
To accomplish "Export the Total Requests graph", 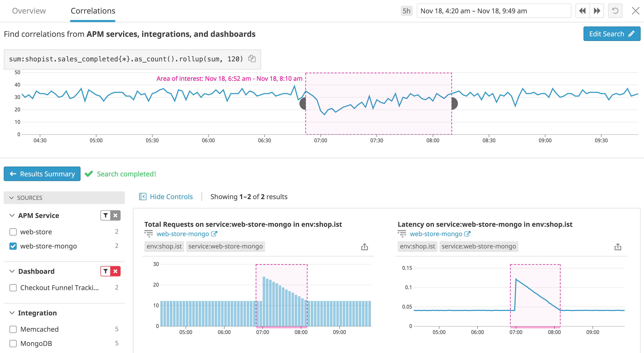I will [364, 247].
